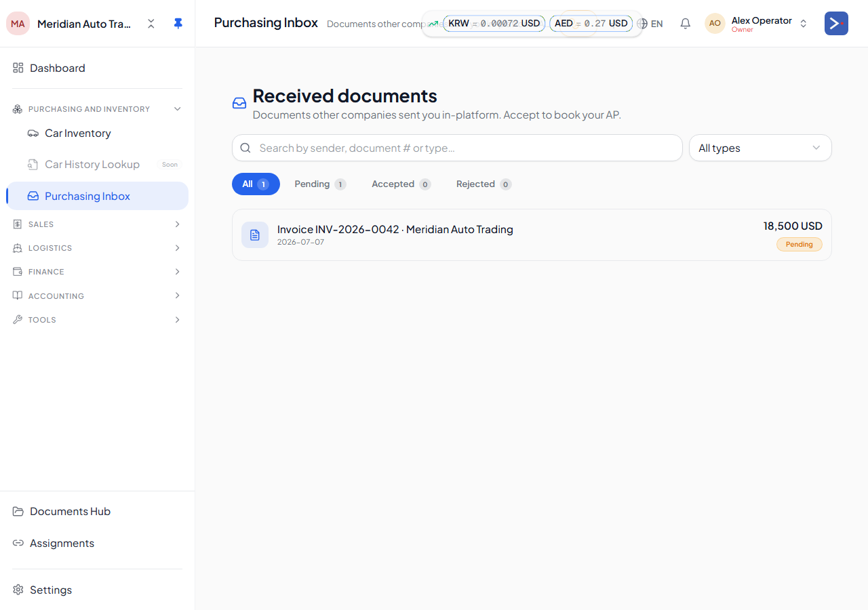
Task: Open Purchasing Inbox in sidebar
Action: [x=97, y=196]
